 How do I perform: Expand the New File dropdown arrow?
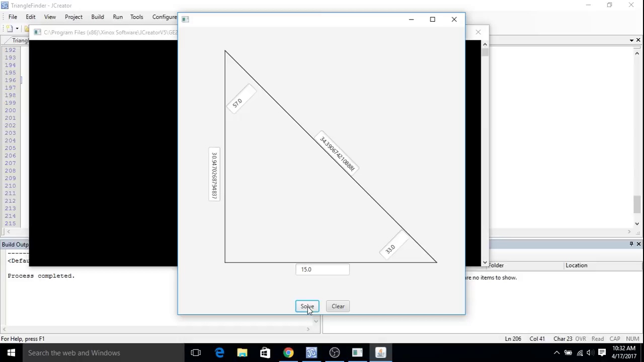(x=17, y=29)
